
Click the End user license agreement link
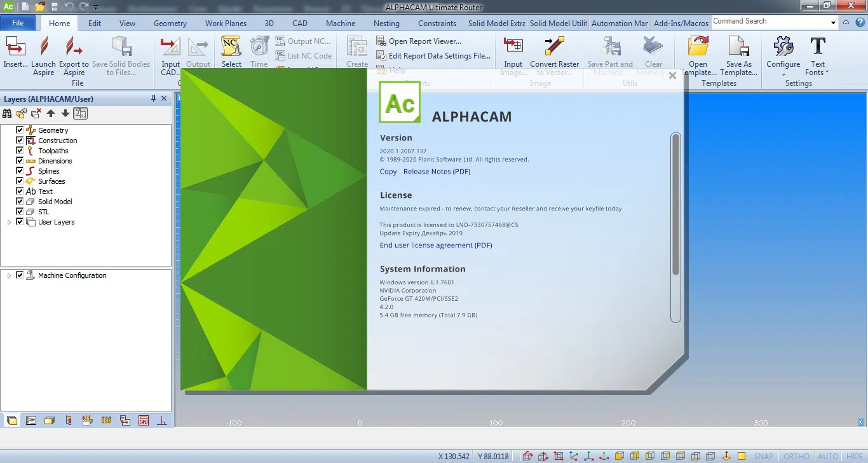pyautogui.click(x=435, y=245)
